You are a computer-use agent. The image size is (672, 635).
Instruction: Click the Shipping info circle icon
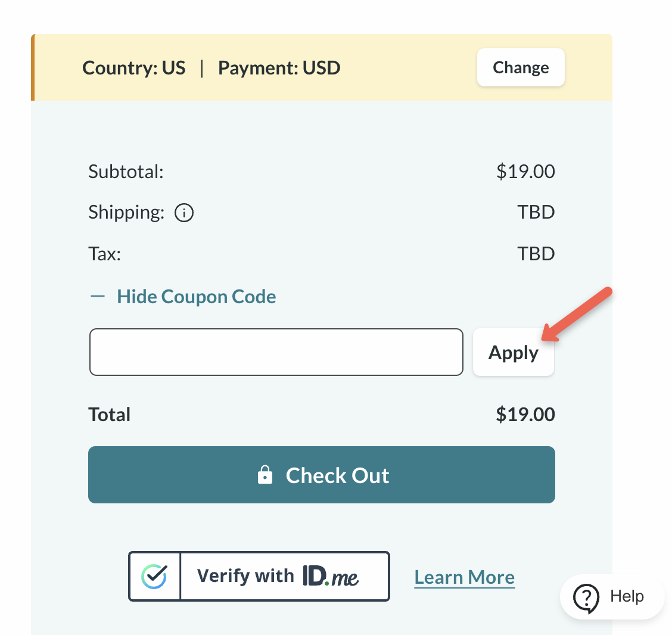click(x=184, y=213)
